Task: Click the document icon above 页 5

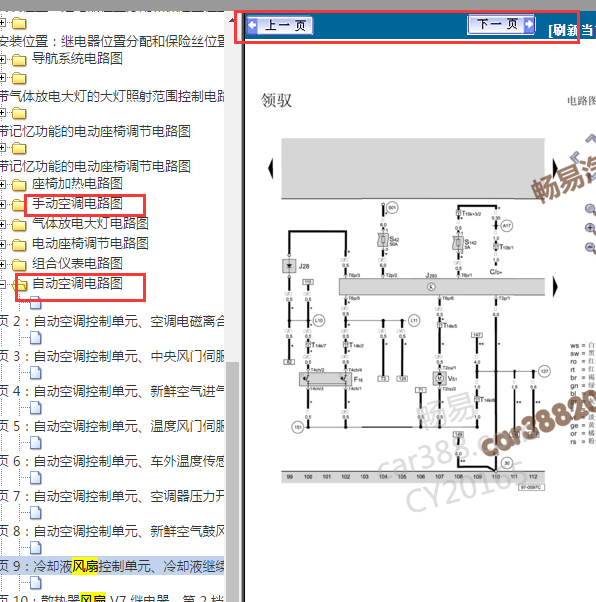Action: (36, 408)
